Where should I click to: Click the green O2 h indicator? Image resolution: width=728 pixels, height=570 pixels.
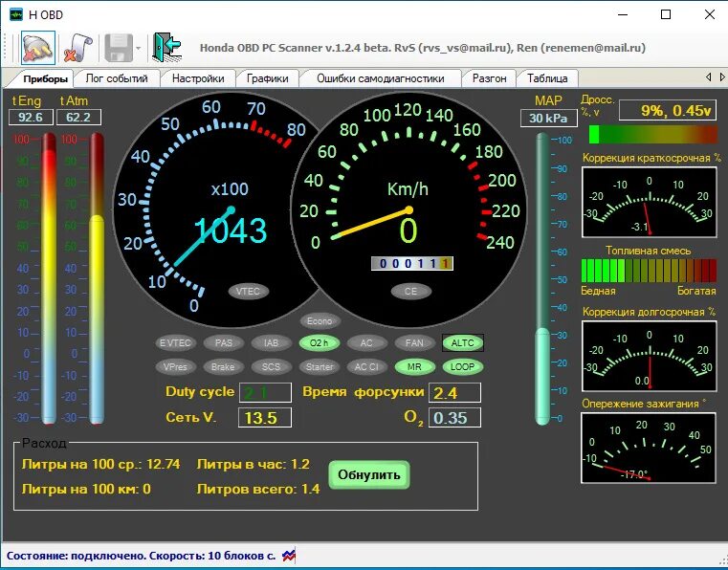[x=319, y=343]
